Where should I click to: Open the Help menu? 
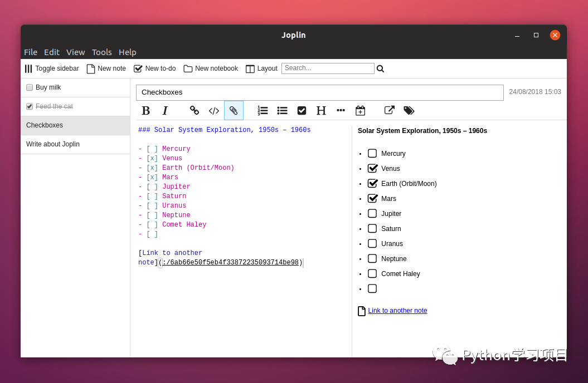(128, 52)
